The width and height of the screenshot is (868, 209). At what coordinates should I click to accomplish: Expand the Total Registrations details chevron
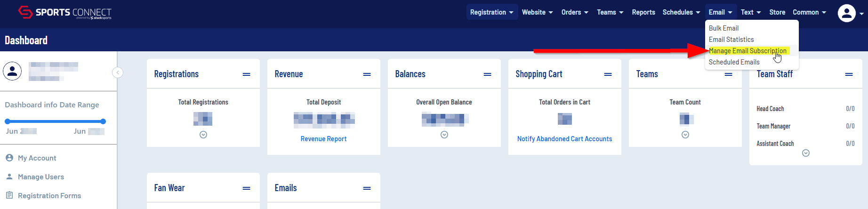[x=203, y=135]
